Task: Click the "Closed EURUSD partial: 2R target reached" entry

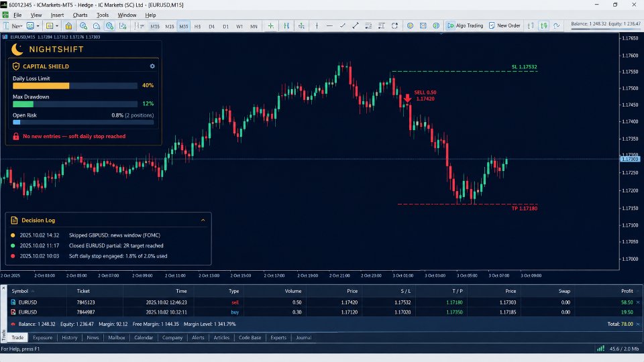Action: (116, 245)
